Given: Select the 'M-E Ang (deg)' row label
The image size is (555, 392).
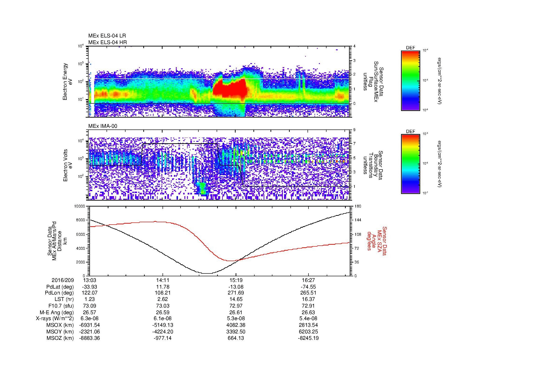Looking at the screenshot, I should click(x=57, y=312).
